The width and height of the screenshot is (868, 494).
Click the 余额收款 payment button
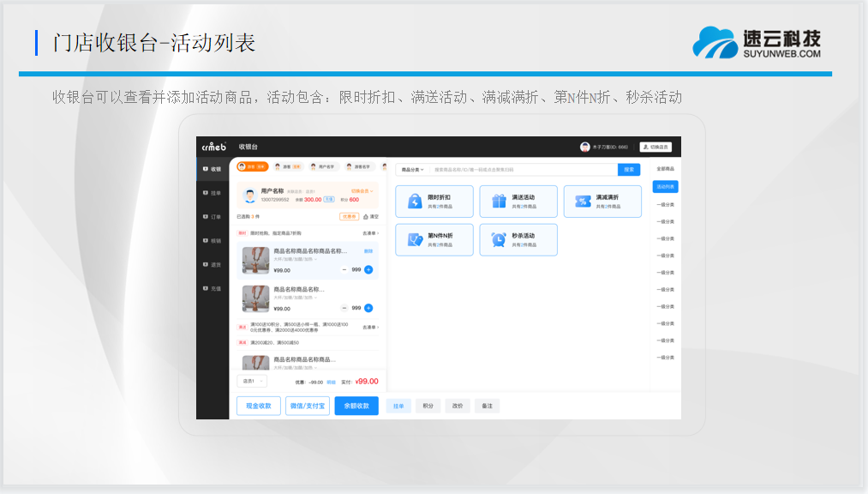point(356,406)
